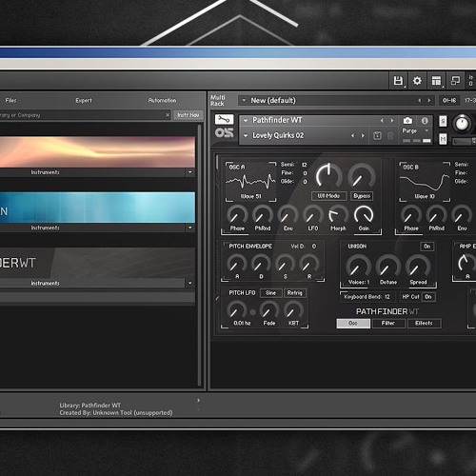Viewport: 476px width, 476px height.
Task: Go to next Pathfinder WT instrument
Action: pos(392,121)
